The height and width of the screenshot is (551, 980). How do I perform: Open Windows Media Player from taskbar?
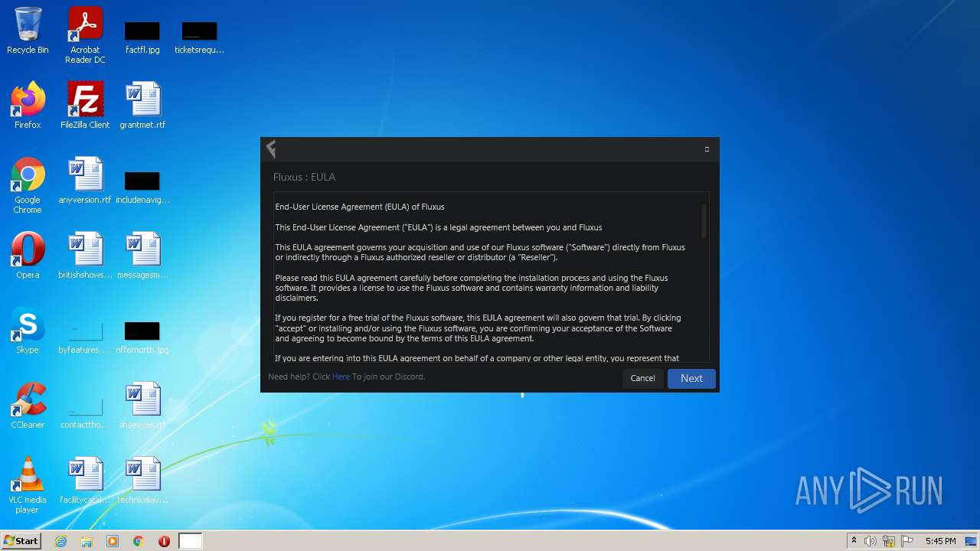pos(113,541)
